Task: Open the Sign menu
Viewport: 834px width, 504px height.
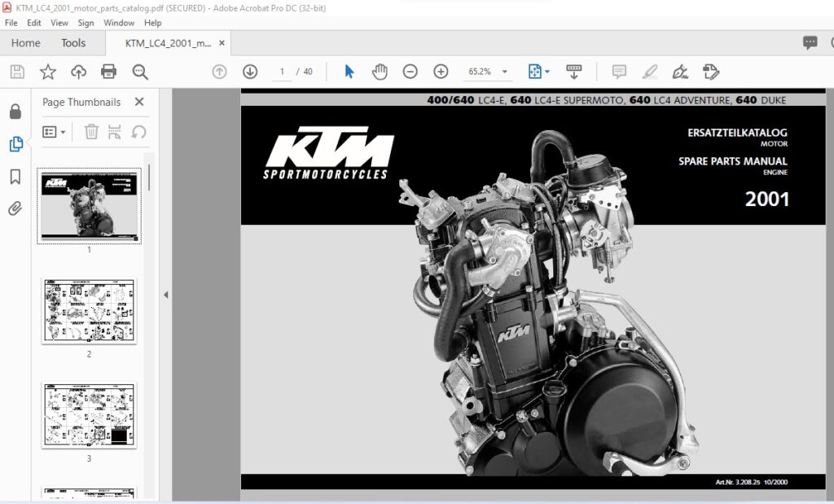Action: pyautogui.click(x=86, y=23)
